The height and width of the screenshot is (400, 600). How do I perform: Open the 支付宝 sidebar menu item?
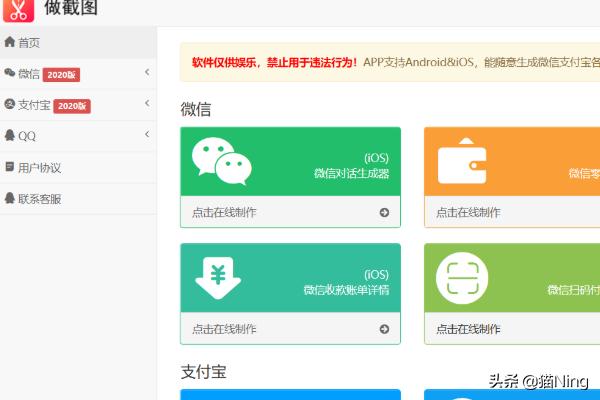tap(78, 105)
